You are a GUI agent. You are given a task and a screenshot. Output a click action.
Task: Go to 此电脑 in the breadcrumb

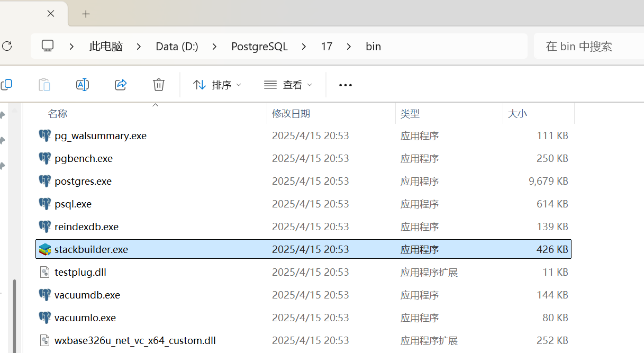point(106,47)
